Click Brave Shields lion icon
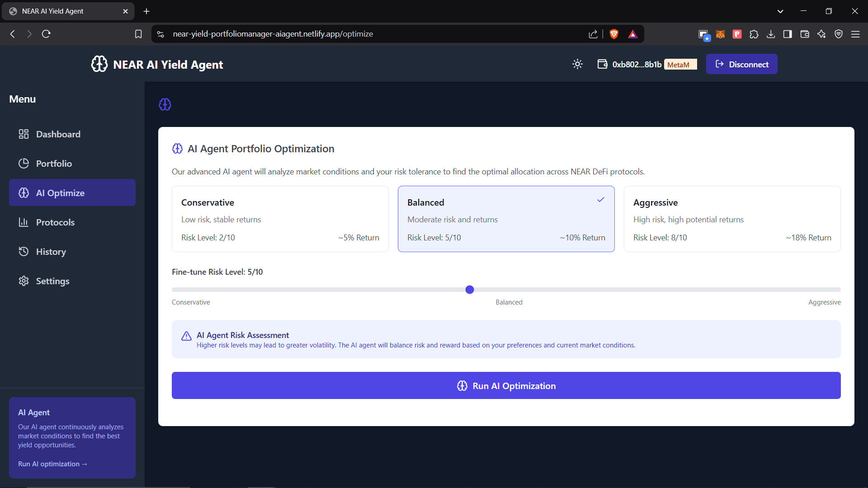Viewport: 868px width, 488px height. point(614,34)
